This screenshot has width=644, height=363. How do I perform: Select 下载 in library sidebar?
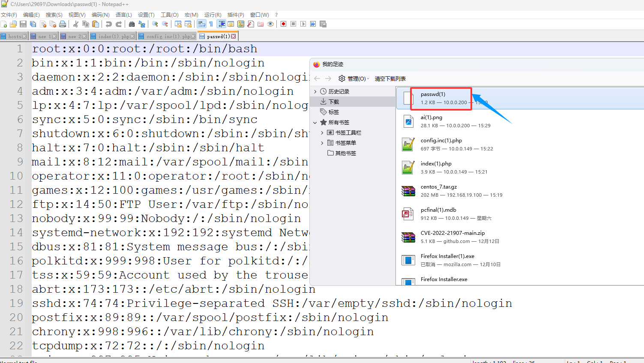click(x=353, y=102)
